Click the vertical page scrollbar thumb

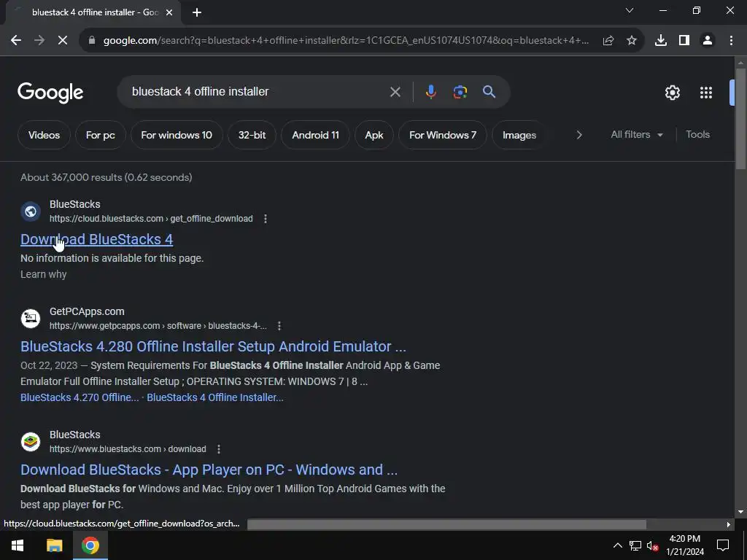point(740,119)
